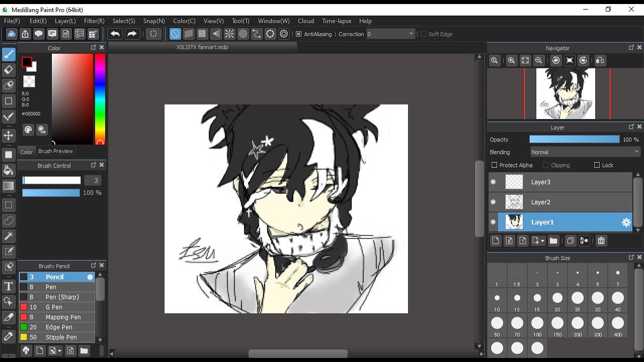The image size is (644, 362).
Task: Select the Eraser tool
Action: 9,69
